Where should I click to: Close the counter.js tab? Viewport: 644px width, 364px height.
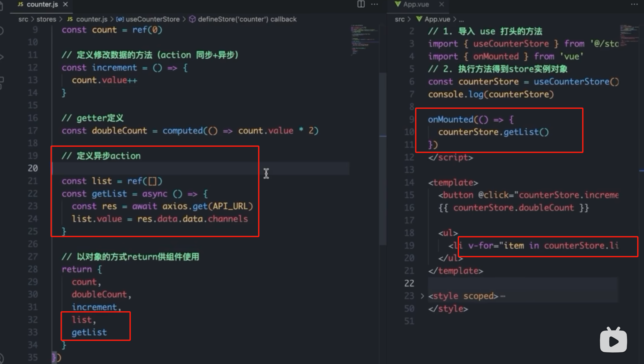(66, 4)
